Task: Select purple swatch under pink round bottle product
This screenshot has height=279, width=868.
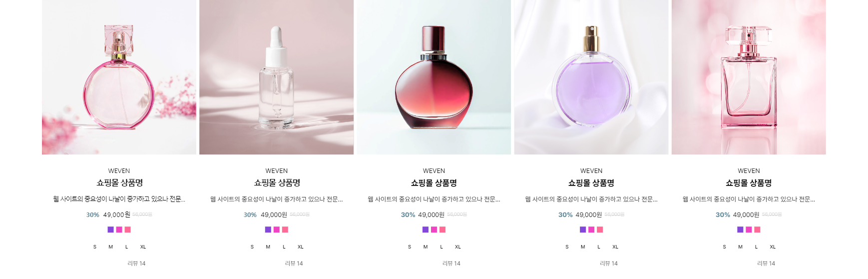Action: 110,229
